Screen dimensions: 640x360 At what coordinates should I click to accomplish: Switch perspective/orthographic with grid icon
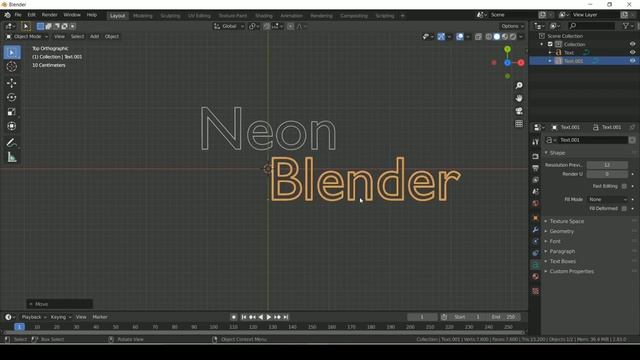[x=519, y=124]
